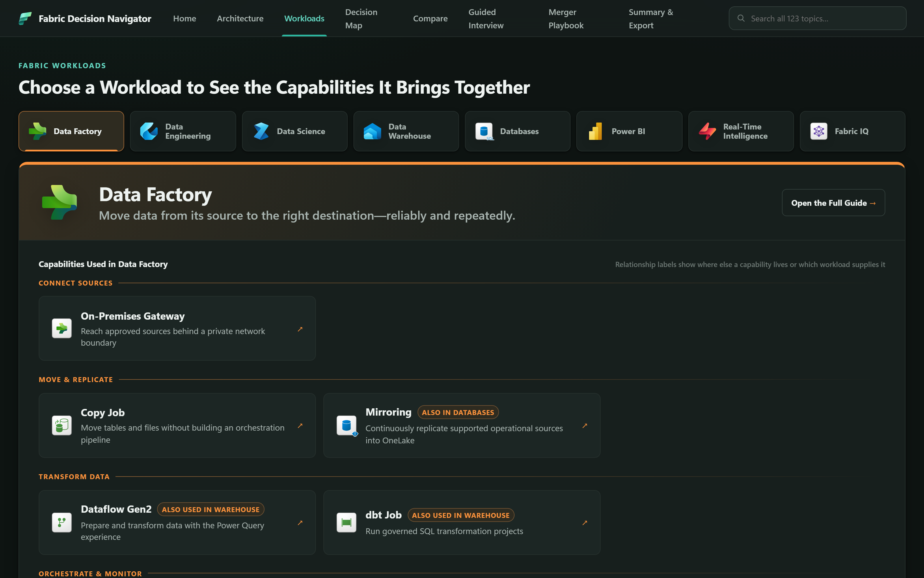This screenshot has height=578, width=924.
Task: Click the Data Warehouse workload icon
Action: 372,131
